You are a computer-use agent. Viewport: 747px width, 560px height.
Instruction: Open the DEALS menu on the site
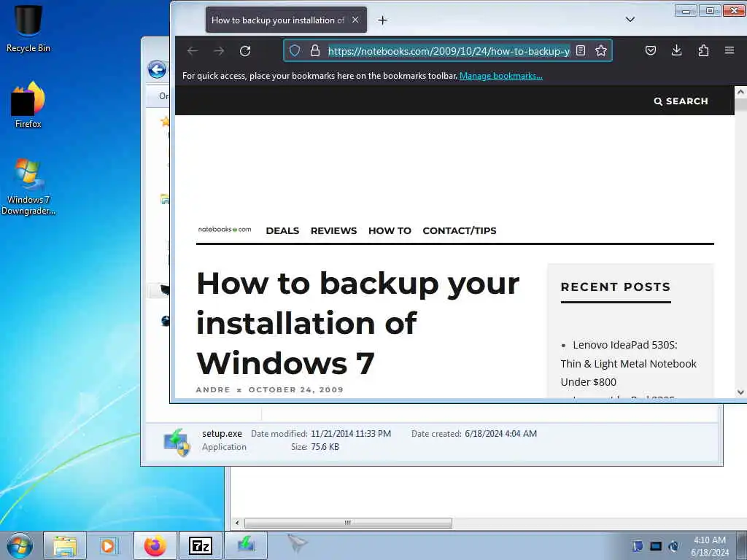pos(282,231)
